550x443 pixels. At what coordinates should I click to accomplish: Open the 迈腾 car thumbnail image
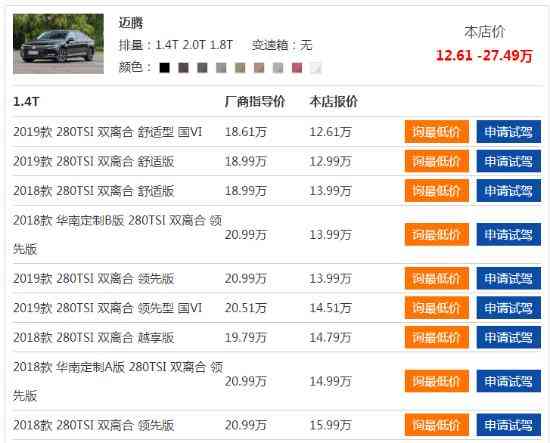[x=58, y=44]
